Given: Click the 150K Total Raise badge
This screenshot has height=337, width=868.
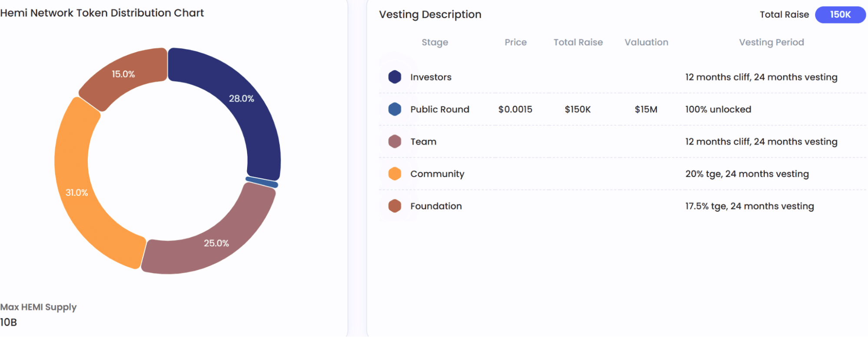Looking at the screenshot, I should click(x=840, y=15).
